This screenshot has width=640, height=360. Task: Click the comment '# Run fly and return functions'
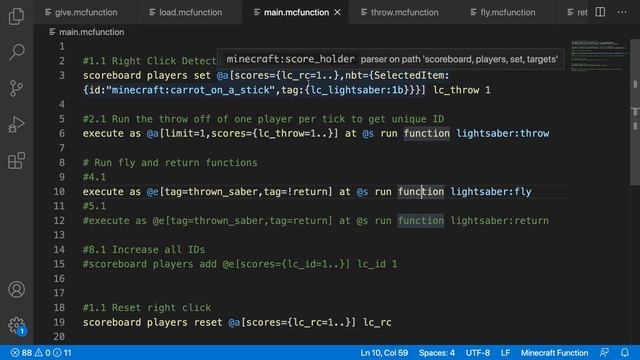(170, 163)
